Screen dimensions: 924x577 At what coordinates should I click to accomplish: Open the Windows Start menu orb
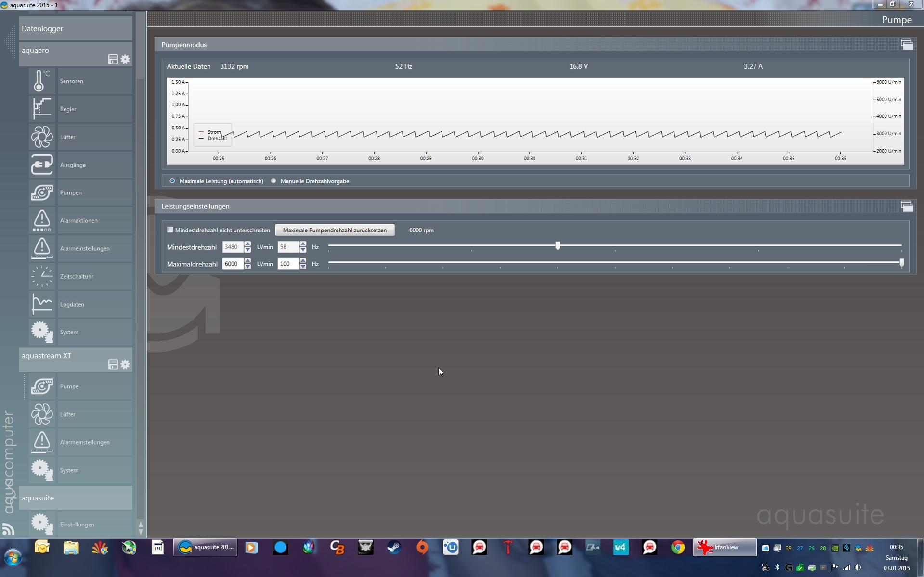pyautogui.click(x=13, y=558)
